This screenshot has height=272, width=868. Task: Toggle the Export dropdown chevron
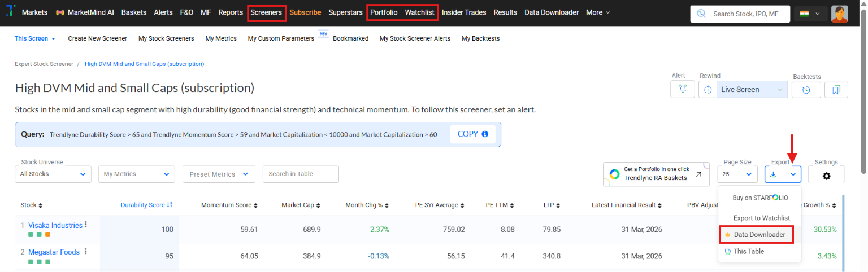click(793, 174)
